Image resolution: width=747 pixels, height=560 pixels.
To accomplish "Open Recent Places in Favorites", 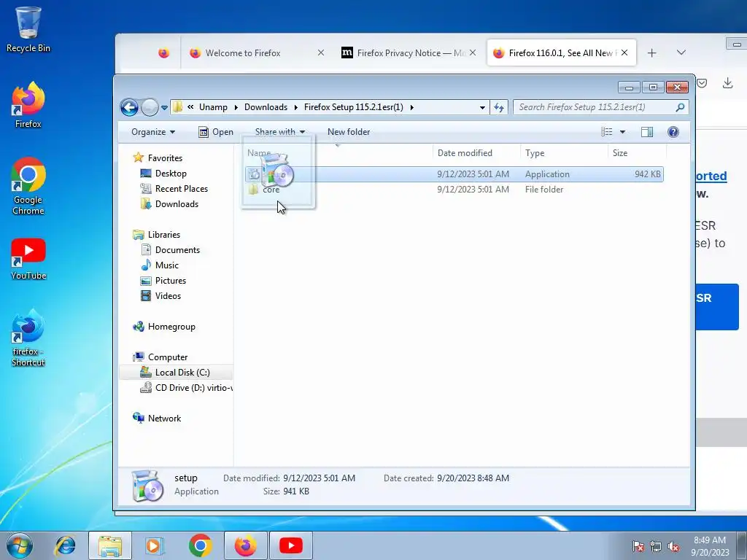I will [174, 189].
